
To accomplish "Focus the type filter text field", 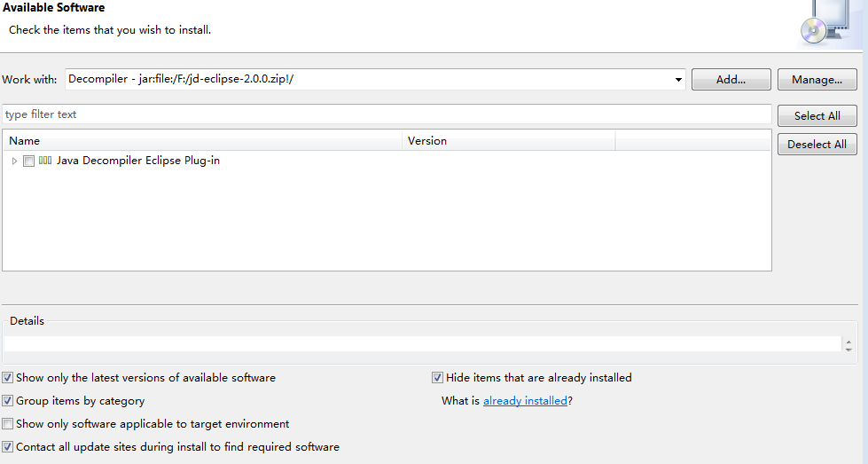I will [387, 114].
